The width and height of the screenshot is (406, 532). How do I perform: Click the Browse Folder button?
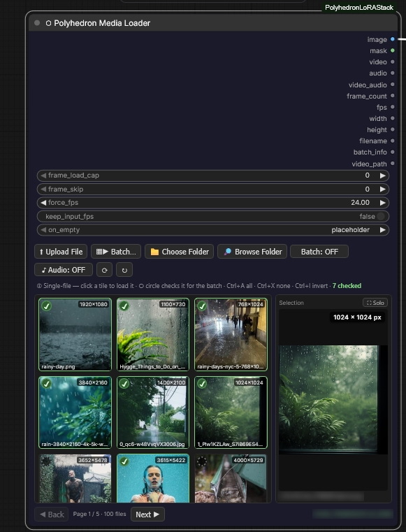[x=252, y=252]
